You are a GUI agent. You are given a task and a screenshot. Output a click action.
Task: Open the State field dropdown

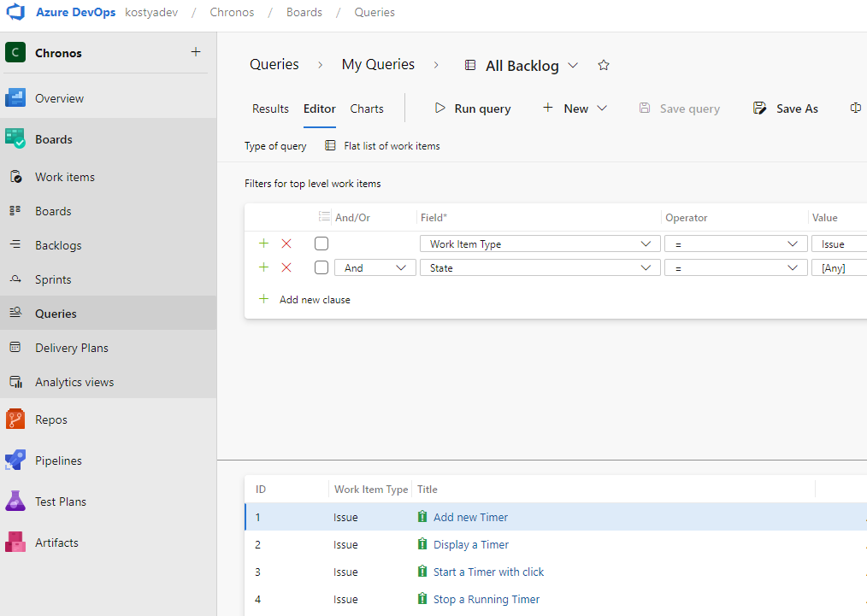pyautogui.click(x=540, y=268)
